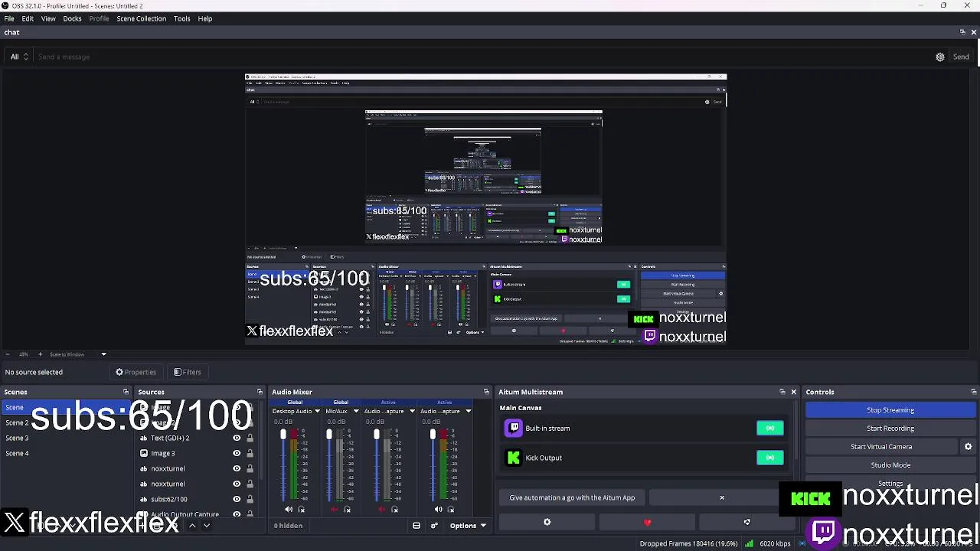Open the Scene Collection menu
This screenshot has height=551, width=980.
[x=141, y=18]
